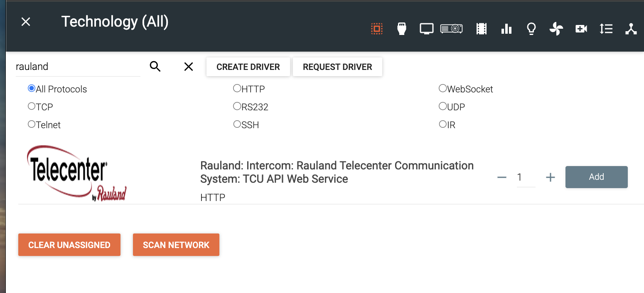The height and width of the screenshot is (293, 644).
Task: Click the security camera category icon
Action: 581,29
